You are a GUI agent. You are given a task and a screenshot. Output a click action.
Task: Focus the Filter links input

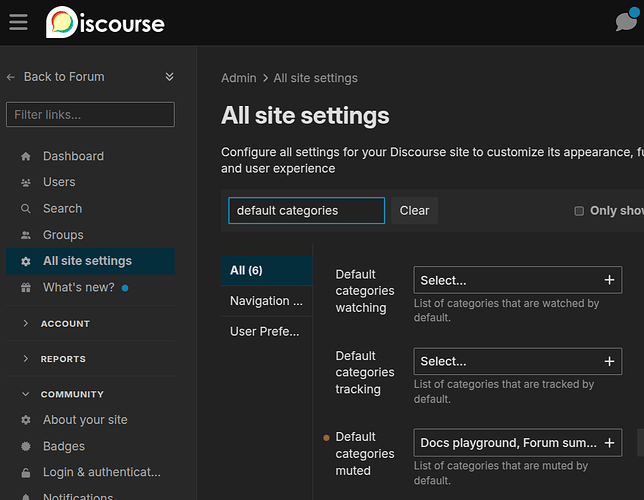click(x=90, y=115)
